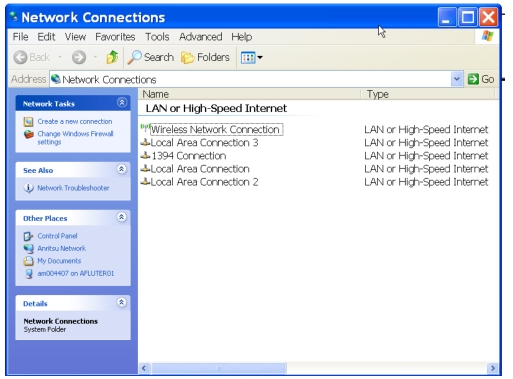Click the Up folder toolbar icon
The height and width of the screenshot is (379, 513).
[x=112, y=57]
